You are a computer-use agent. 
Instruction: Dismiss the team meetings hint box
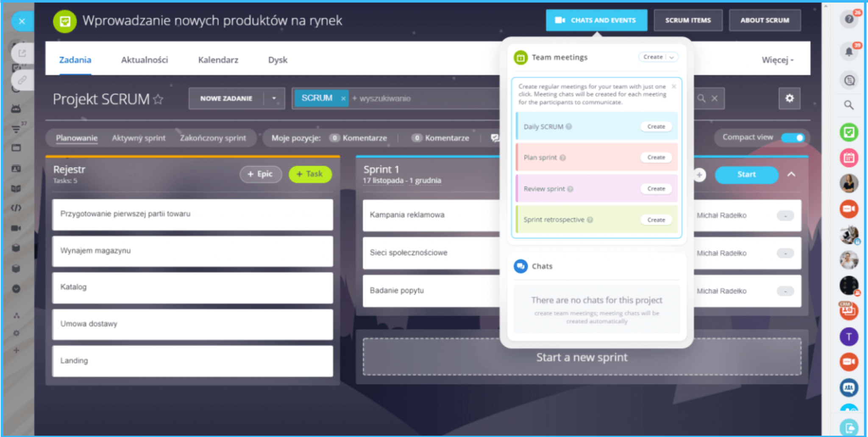[674, 86]
